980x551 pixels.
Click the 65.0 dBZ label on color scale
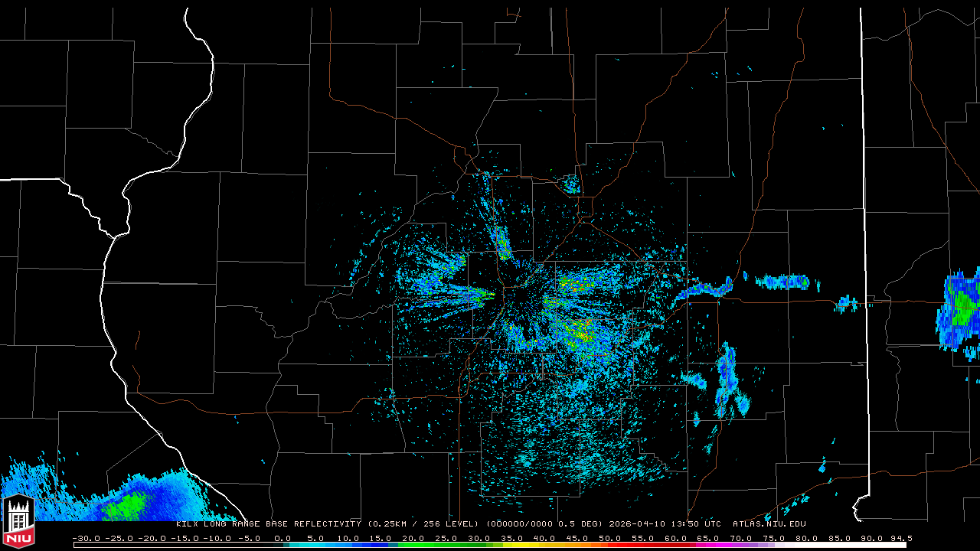tap(708, 538)
